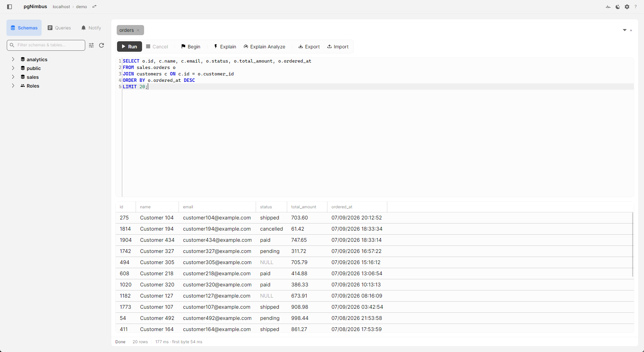This screenshot has width=644, height=352.
Task: Toggle dark mode with the moon icon
Action: tap(618, 7)
